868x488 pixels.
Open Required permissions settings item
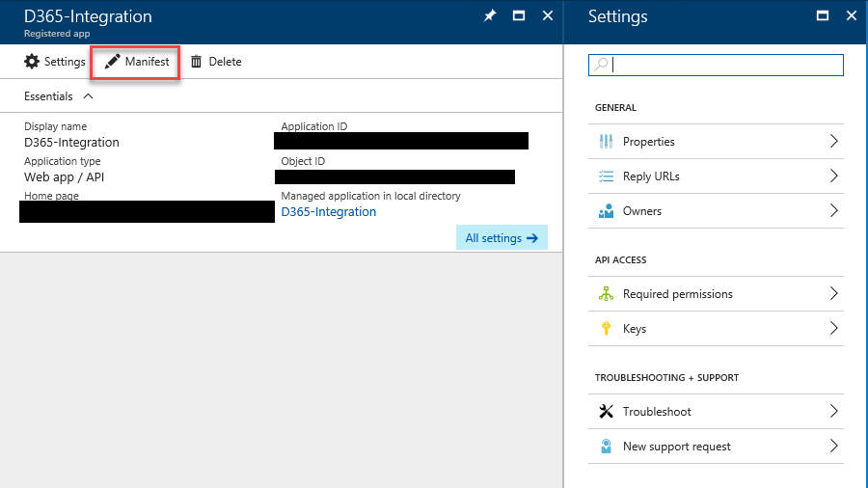(716, 294)
